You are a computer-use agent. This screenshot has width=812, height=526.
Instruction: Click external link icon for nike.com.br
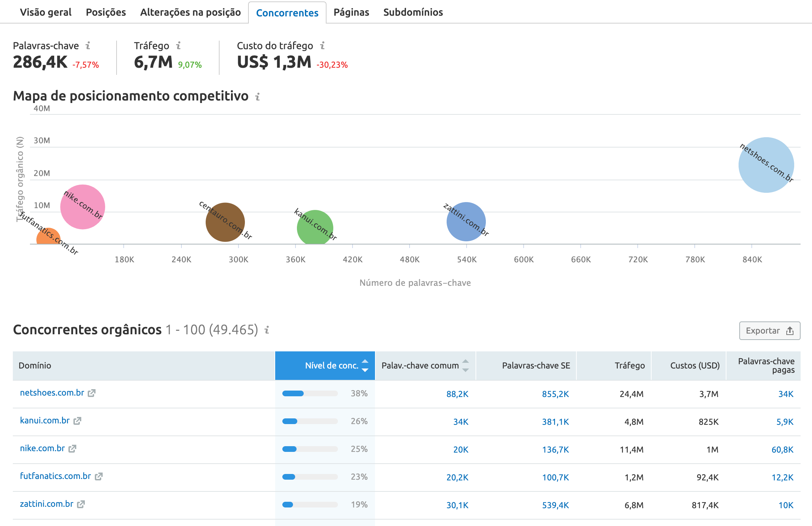click(x=73, y=449)
